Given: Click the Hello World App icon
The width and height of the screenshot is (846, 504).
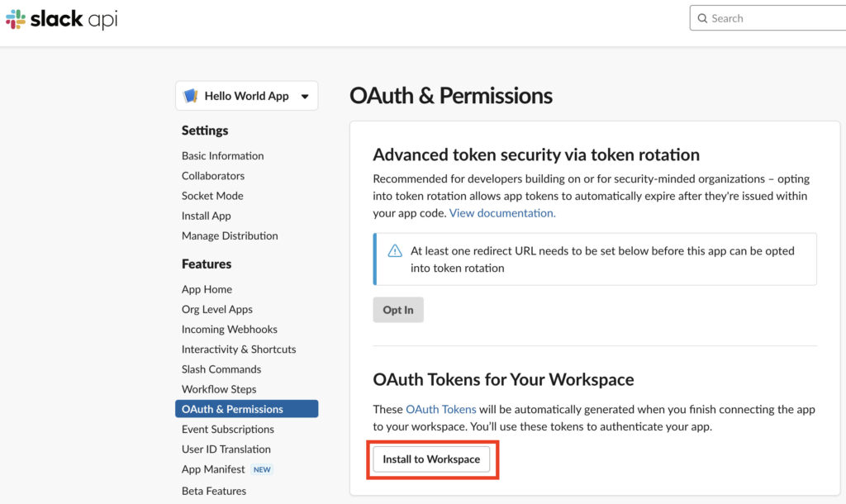Looking at the screenshot, I should [x=191, y=96].
